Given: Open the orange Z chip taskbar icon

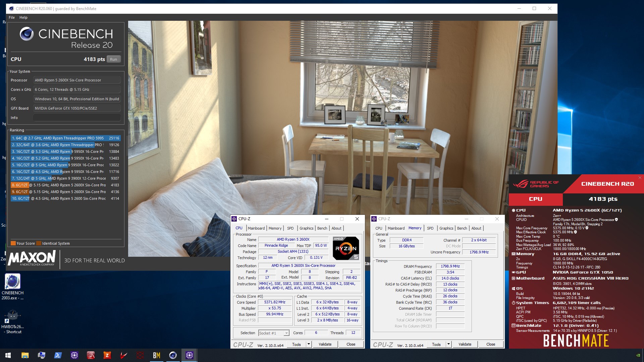Looking at the screenshot, I should (x=107, y=355).
